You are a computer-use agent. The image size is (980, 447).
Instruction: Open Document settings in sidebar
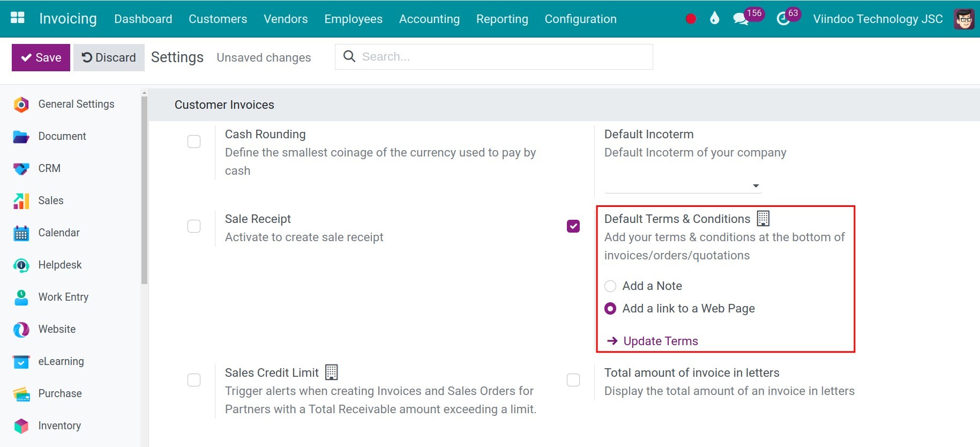[x=62, y=136]
